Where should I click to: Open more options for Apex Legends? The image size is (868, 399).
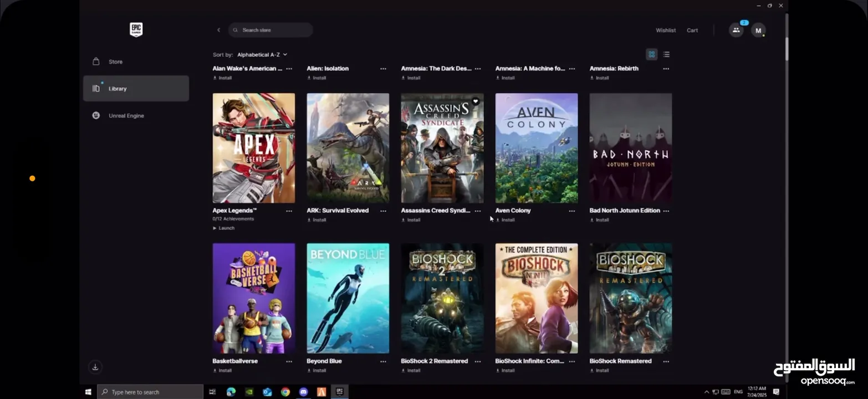click(x=289, y=211)
